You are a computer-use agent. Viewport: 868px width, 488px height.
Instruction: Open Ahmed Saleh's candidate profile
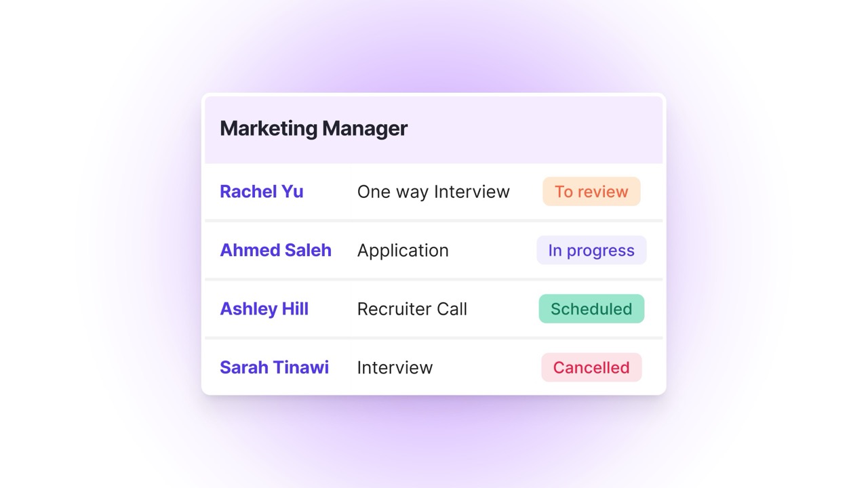tap(275, 250)
